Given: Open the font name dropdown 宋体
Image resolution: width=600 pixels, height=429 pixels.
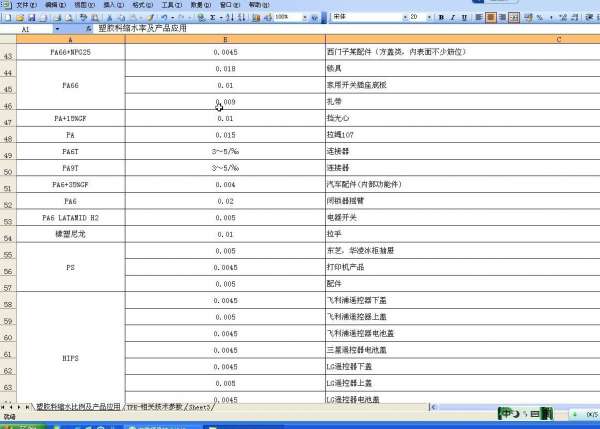Looking at the screenshot, I should pos(405,17).
